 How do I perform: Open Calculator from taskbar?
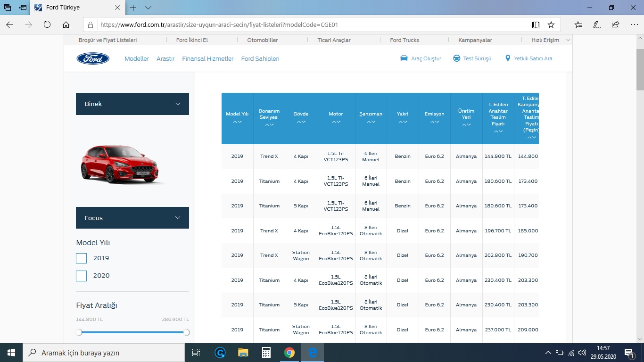tap(266, 353)
